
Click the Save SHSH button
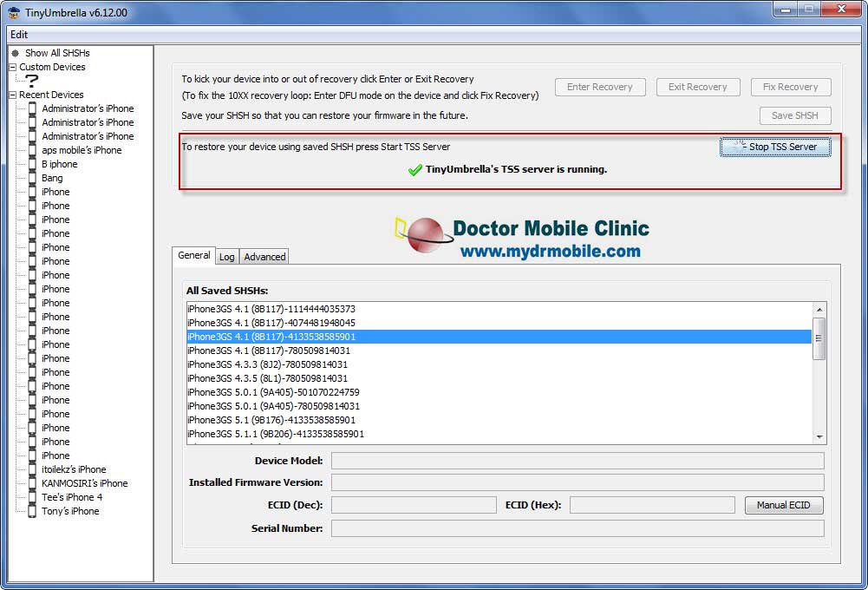(x=795, y=115)
